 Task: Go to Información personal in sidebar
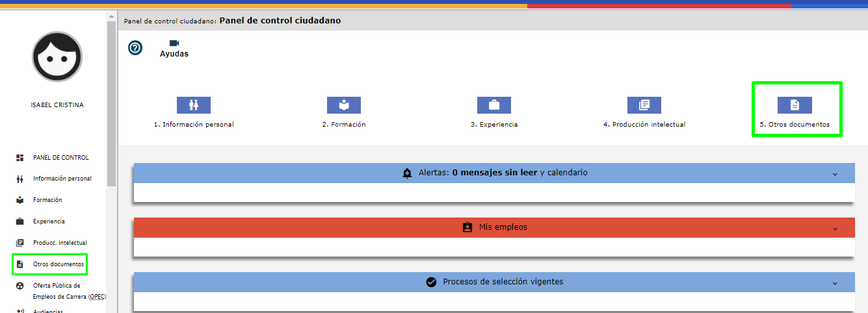(62, 179)
